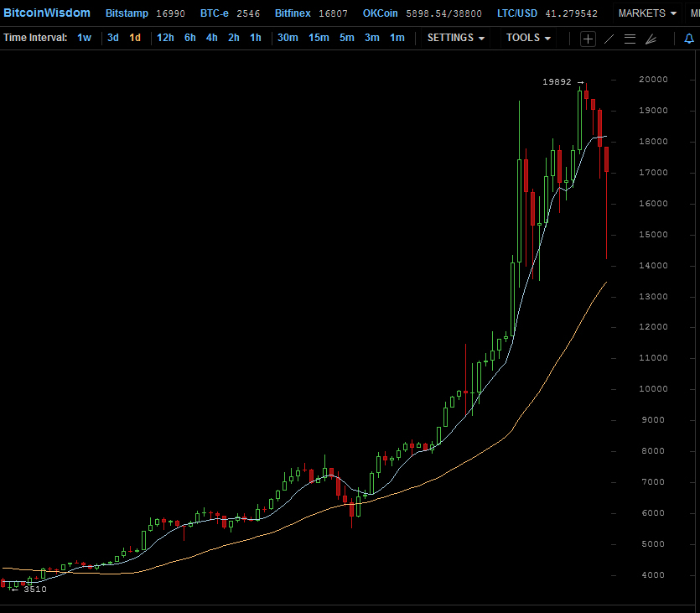
Task: Select the fan lines drawing tool
Action: point(651,39)
